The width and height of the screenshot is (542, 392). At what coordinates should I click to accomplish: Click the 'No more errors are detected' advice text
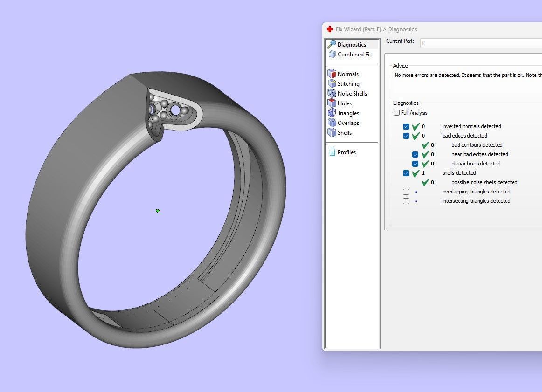[468, 75]
